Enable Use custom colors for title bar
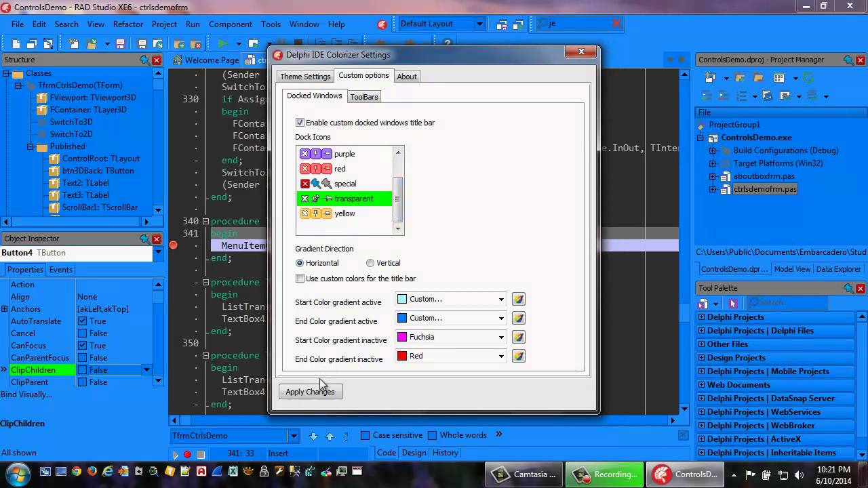 coord(300,279)
